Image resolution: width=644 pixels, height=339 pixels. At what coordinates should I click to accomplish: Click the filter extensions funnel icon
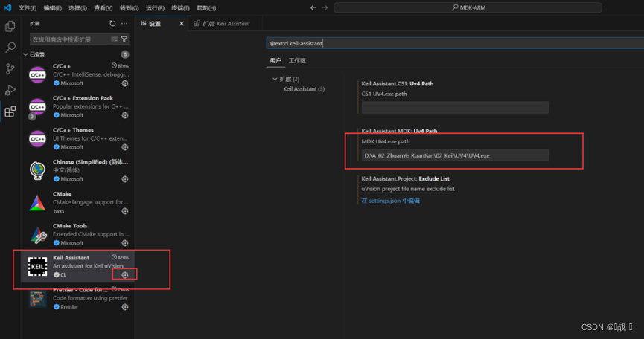coord(124,39)
